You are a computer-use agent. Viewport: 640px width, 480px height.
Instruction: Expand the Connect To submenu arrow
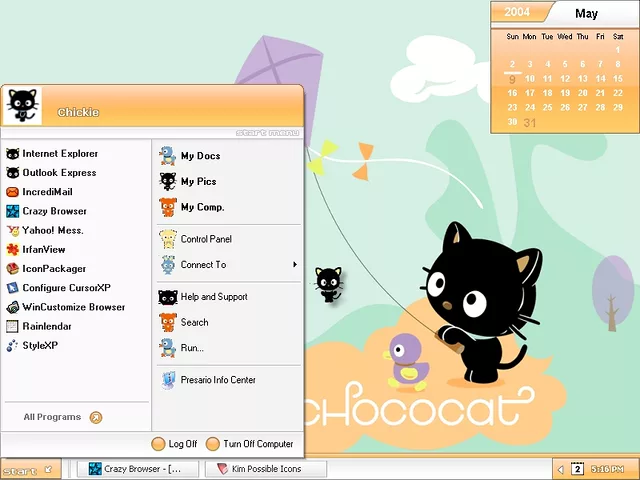click(x=295, y=265)
